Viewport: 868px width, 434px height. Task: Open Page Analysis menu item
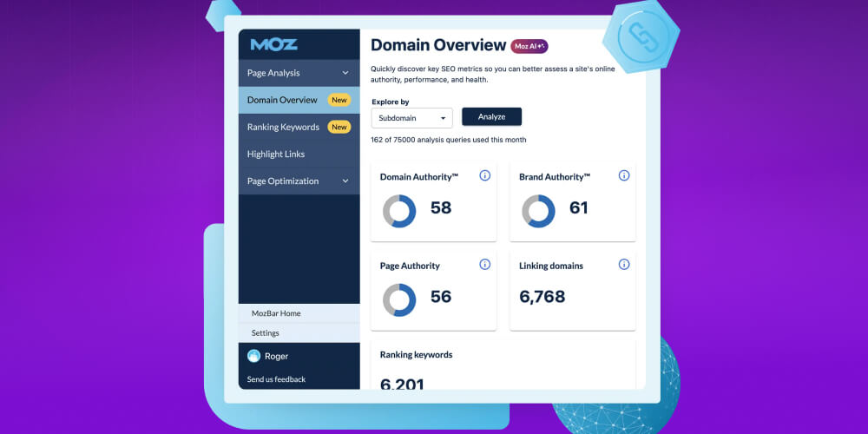click(x=299, y=73)
